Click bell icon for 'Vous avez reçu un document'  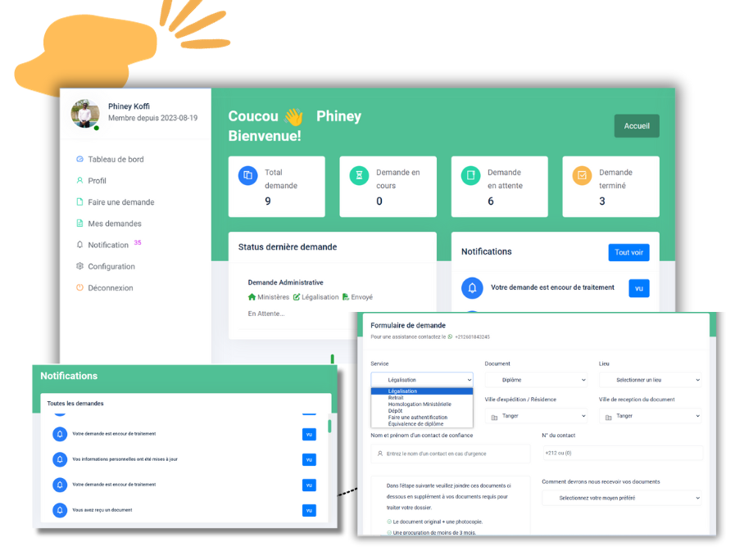coord(60,510)
